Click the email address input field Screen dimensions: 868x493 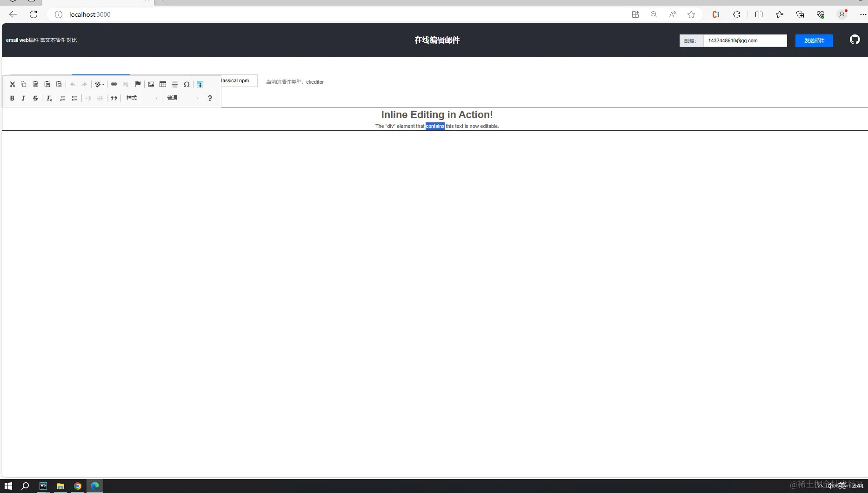point(744,40)
